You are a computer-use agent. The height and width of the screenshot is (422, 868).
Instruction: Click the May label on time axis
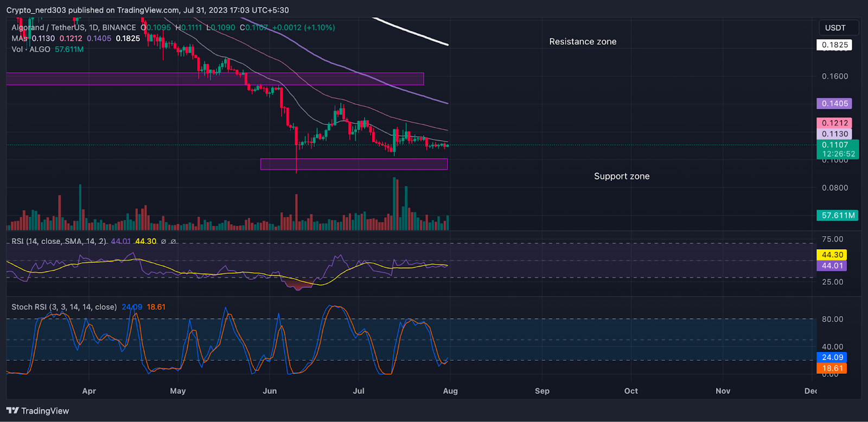[x=178, y=391]
